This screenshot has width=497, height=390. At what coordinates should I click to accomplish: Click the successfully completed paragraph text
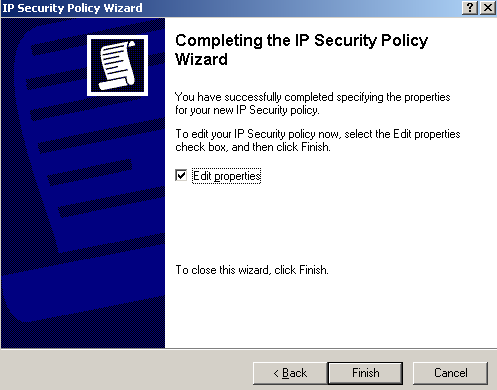pyautogui.click(x=313, y=103)
